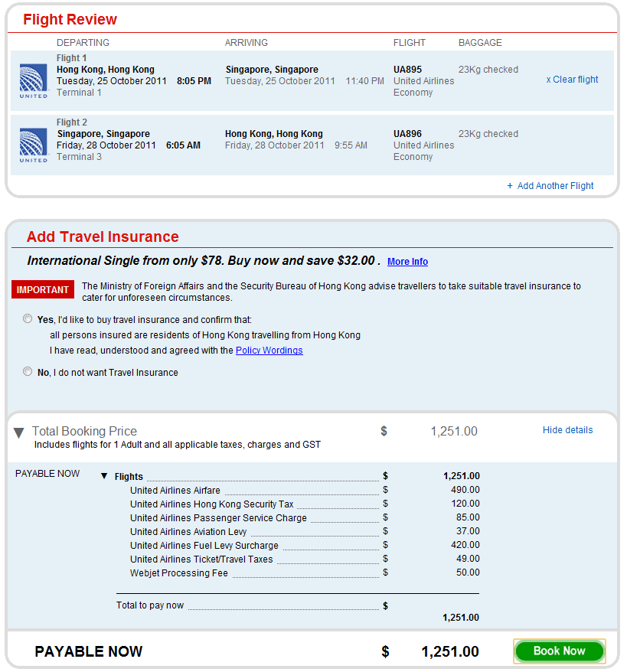Viewport: 627px width, 672px height.
Task: Click the United logo for Flight 1
Action: point(33,80)
